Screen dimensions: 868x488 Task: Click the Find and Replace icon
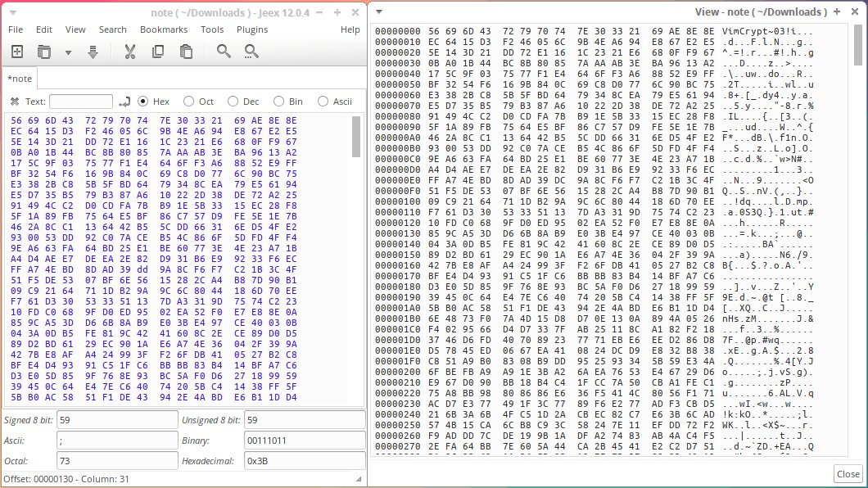pyautogui.click(x=251, y=52)
